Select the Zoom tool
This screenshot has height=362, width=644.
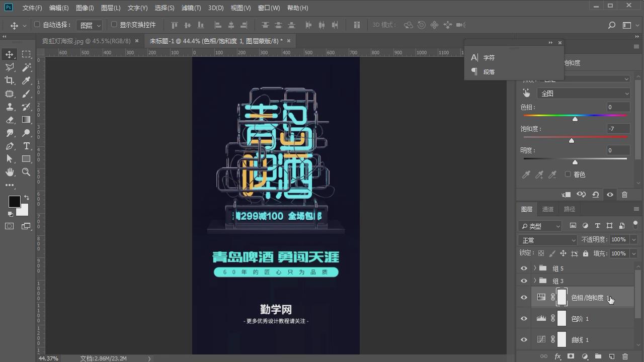pos(26,172)
